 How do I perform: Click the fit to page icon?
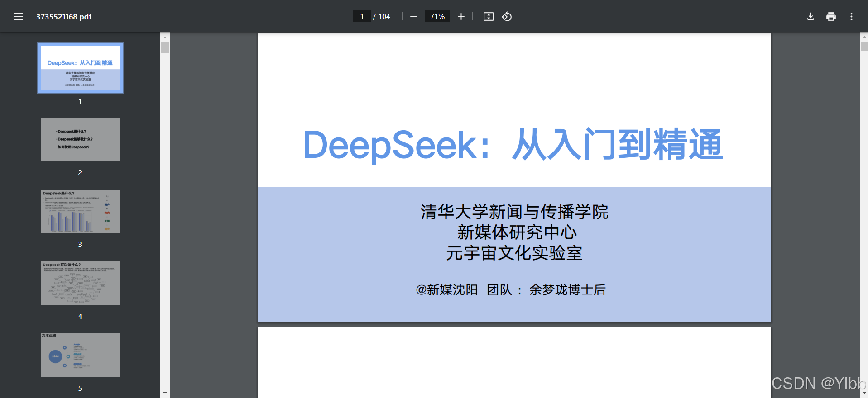point(489,17)
